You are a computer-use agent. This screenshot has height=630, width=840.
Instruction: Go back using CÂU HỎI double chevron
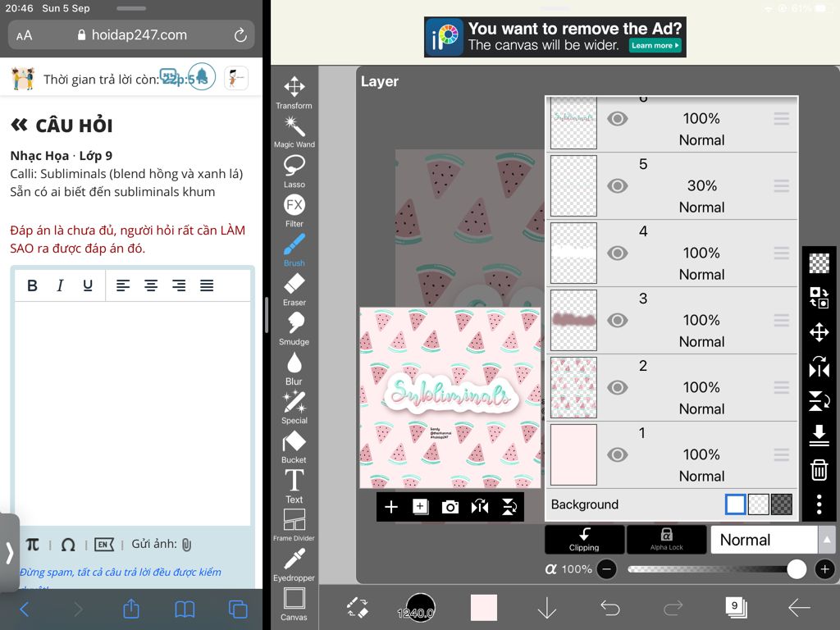coord(20,126)
